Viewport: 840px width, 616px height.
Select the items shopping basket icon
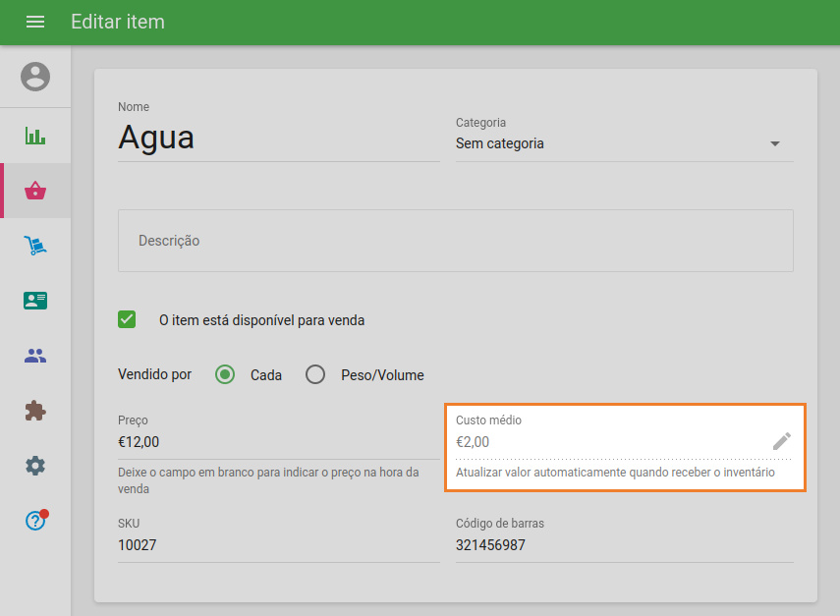35,191
